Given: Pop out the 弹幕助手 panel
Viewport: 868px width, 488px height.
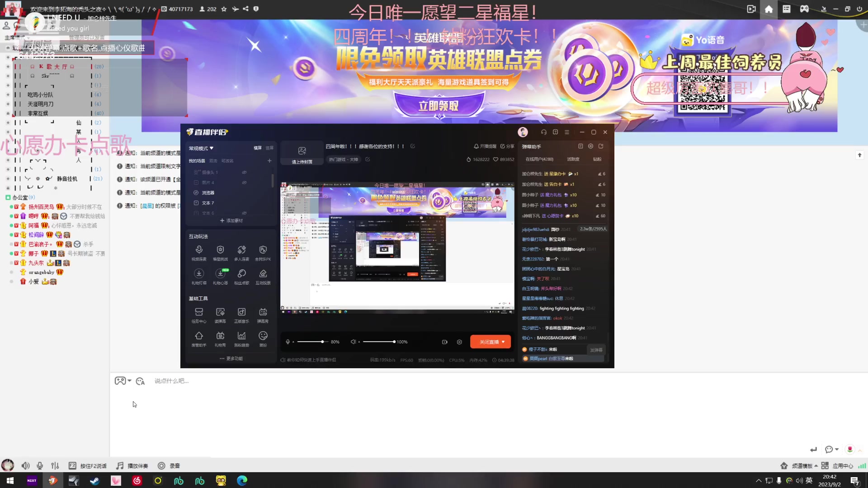Looking at the screenshot, I should (x=601, y=146).
